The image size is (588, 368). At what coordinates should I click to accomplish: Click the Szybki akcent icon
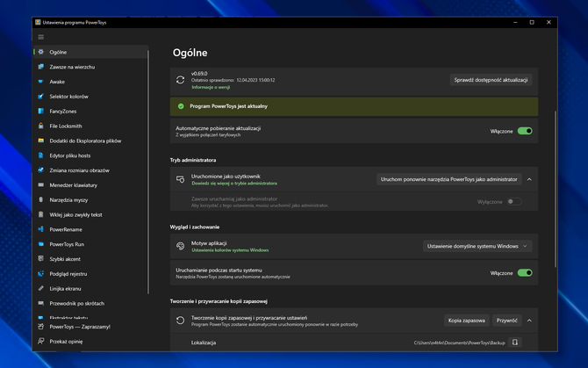[41, 259]
